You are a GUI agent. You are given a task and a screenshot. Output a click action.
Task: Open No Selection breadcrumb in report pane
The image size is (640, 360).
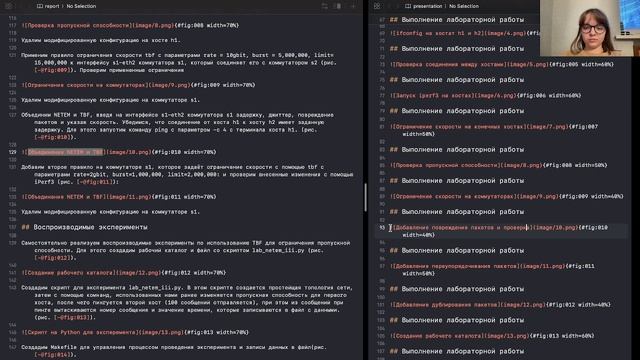tap(81, 6)
